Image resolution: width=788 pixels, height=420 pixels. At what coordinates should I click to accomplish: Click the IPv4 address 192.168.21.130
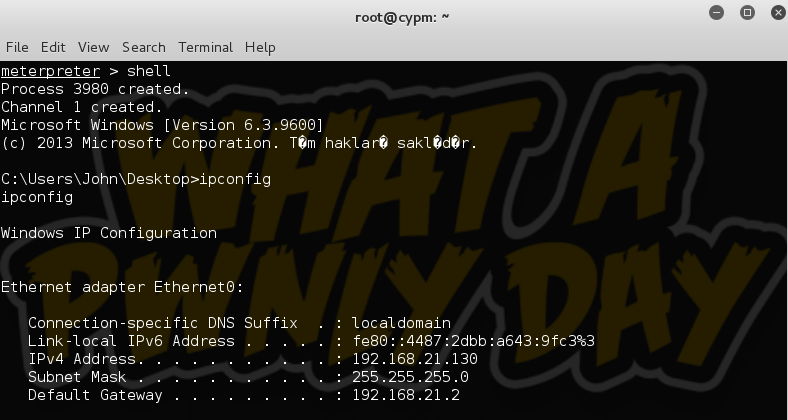[x=415, y=359]
